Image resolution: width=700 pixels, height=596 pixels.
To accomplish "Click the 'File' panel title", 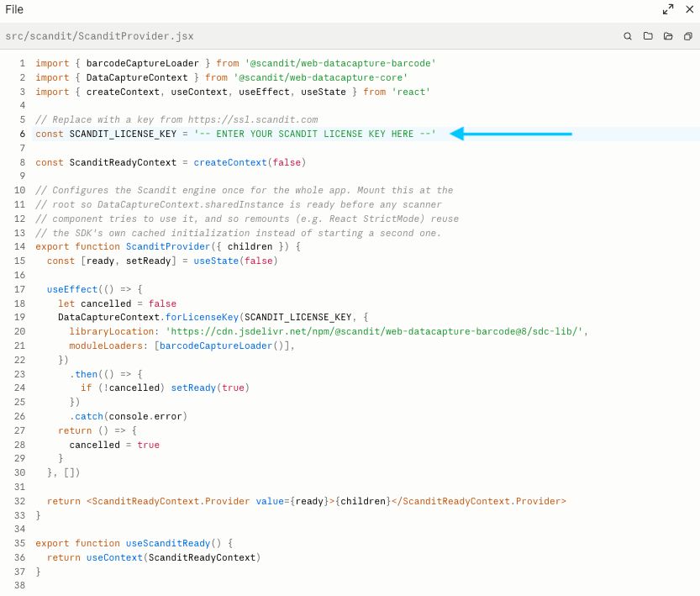I will coord(14,9).
